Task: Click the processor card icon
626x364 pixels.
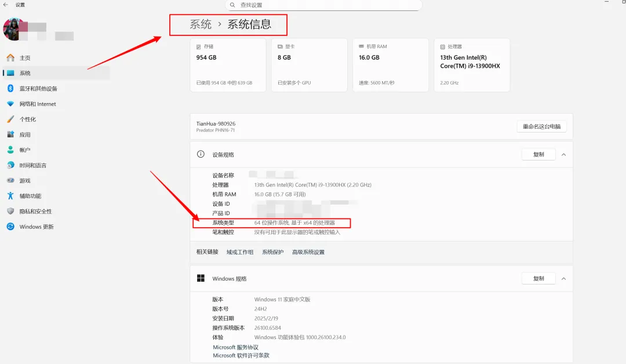Action: coord(443,47)
